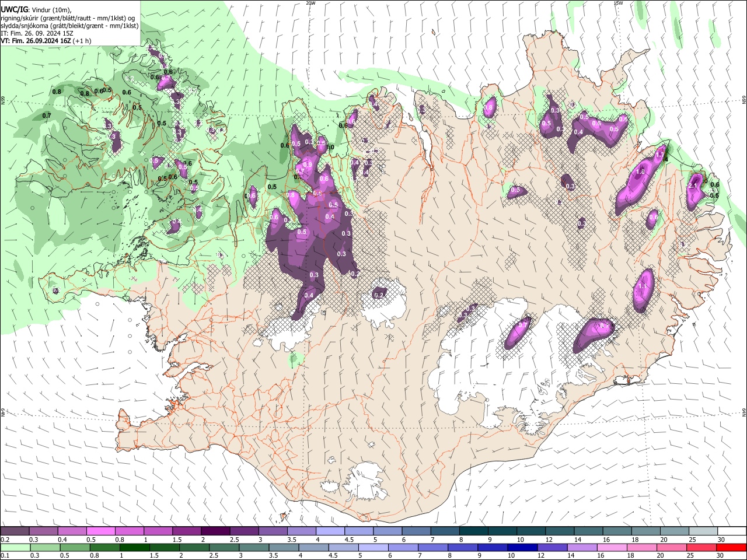747x560 pixels.
Task: Click the 'rigning/skúrir' legend description line
Action: click(68, 18)
